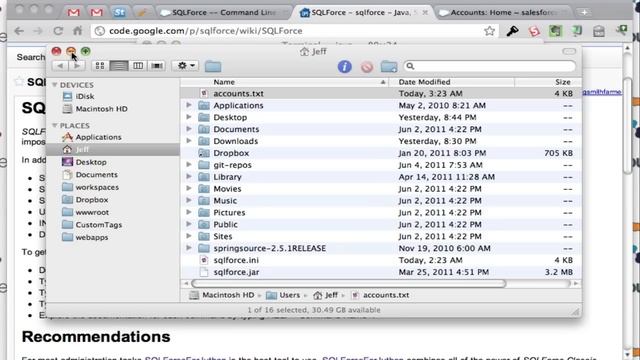640x360 pixels.
Task: Sort by Date Modified column header
Action: pyautogui.click(x=451, y=82)
